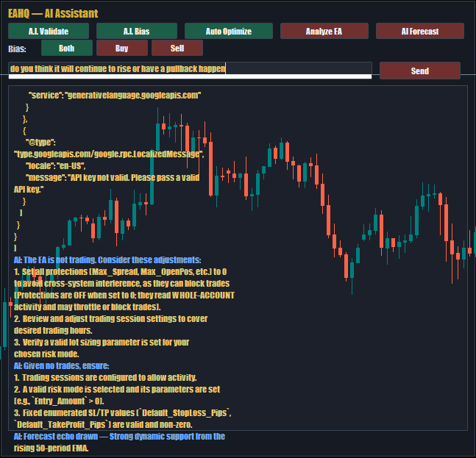This screenshot has width=476, height=458.
Task: Click the 'locale: en-US' line
Action: [x=56, y=165]
